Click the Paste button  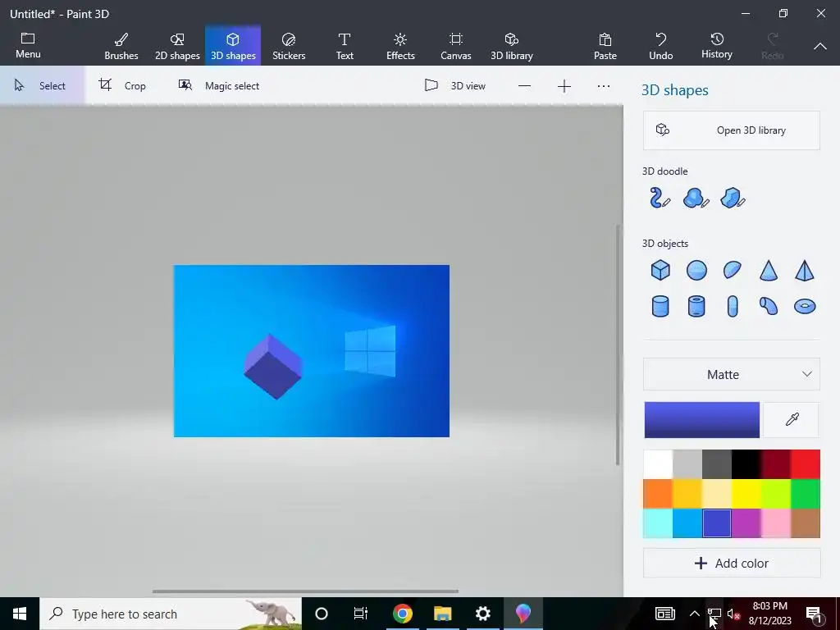[605, 46]
